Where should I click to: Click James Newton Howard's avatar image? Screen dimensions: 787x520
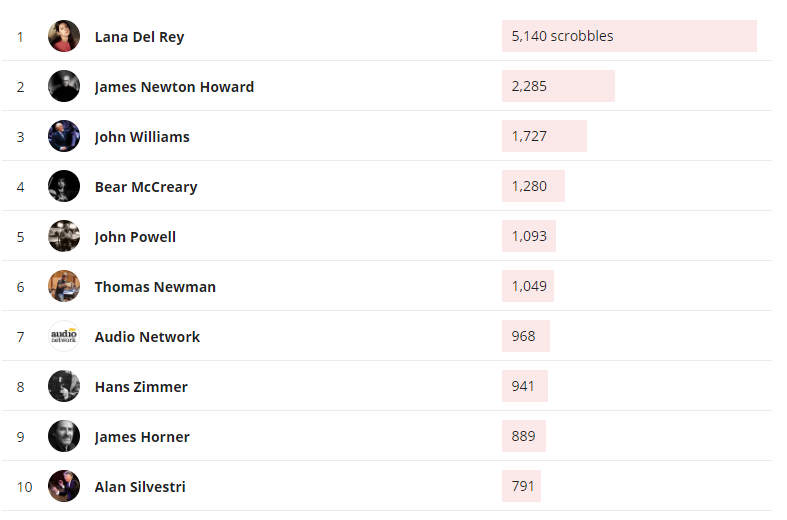[64, 86]
